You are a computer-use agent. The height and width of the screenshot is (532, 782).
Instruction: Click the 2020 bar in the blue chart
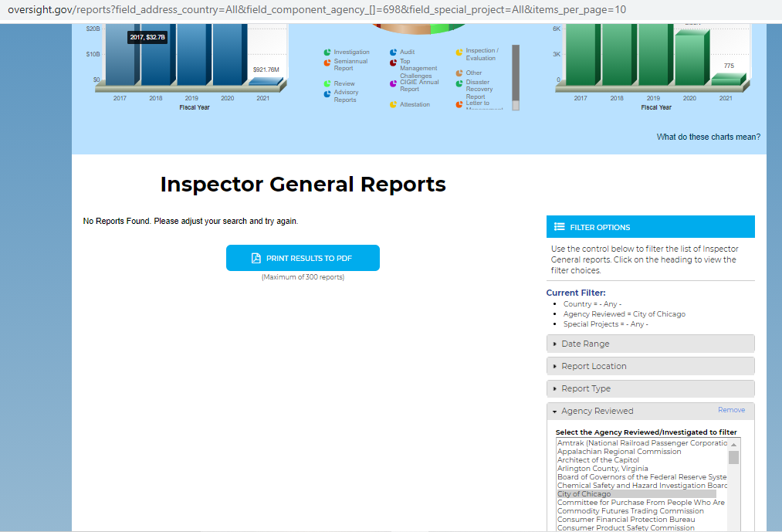point(230,54)
